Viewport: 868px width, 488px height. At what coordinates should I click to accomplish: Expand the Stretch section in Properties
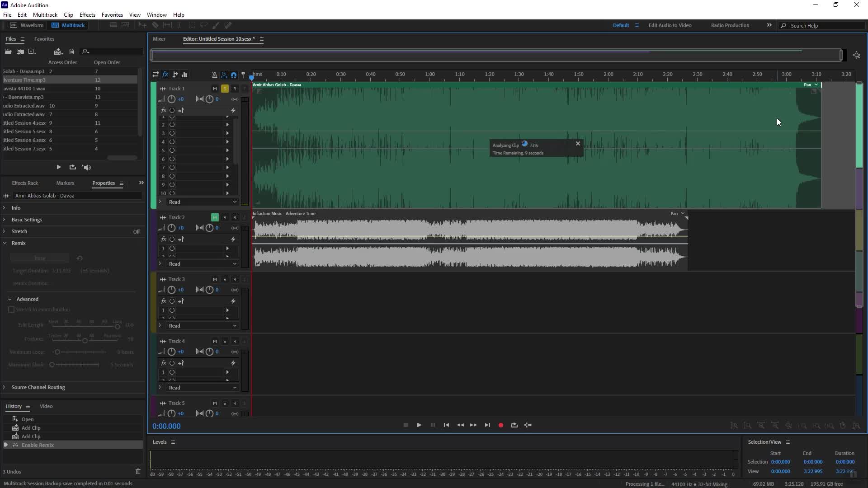click(5, 231)
